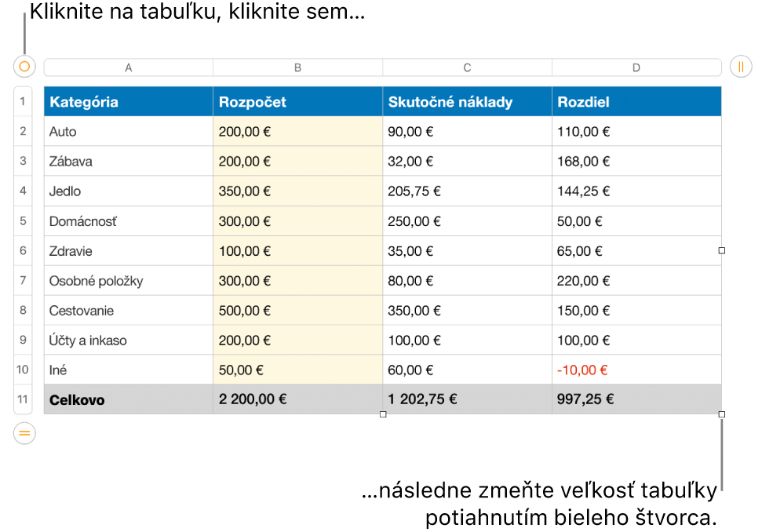The width and height of the screenshot is (762, 532).
Task: Click the Skutočné náklady header cell
Action: [x=467, y=101]
